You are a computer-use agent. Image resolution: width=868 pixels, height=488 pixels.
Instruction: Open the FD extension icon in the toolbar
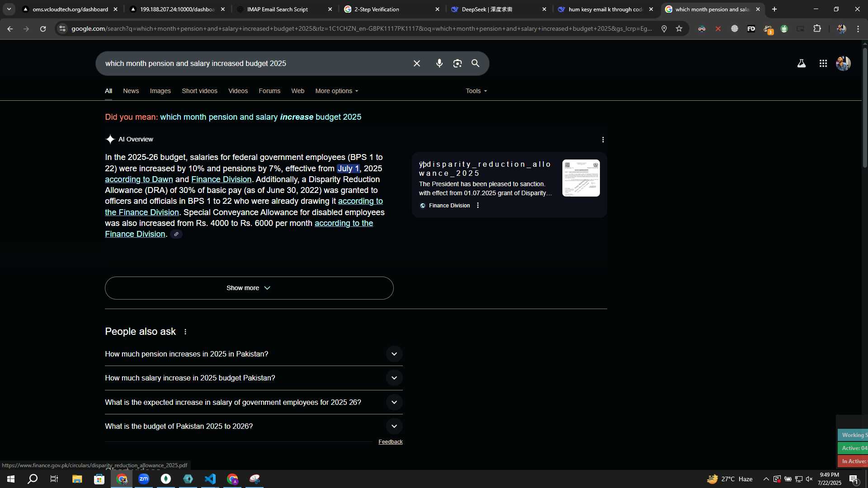(x=751, y=28)
